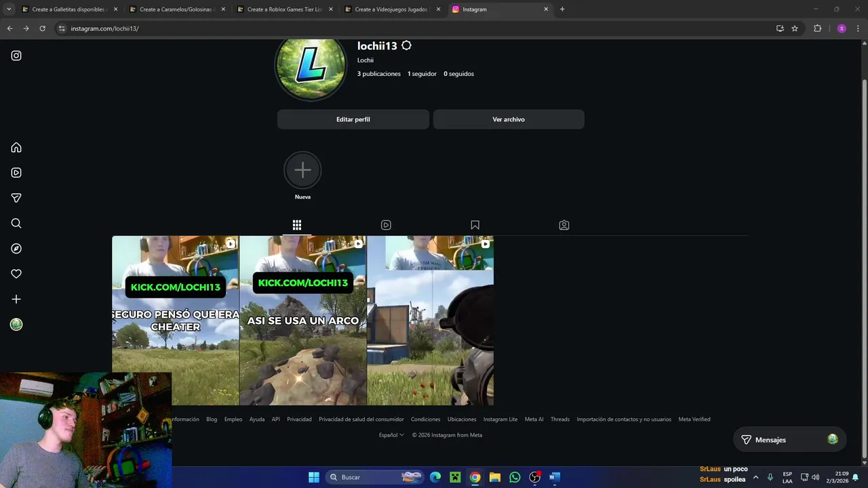Image resolution: width=868 pixels, height=488 pixels.
Task: Open Empleo footer link
Action: click(x=233, y=420)
